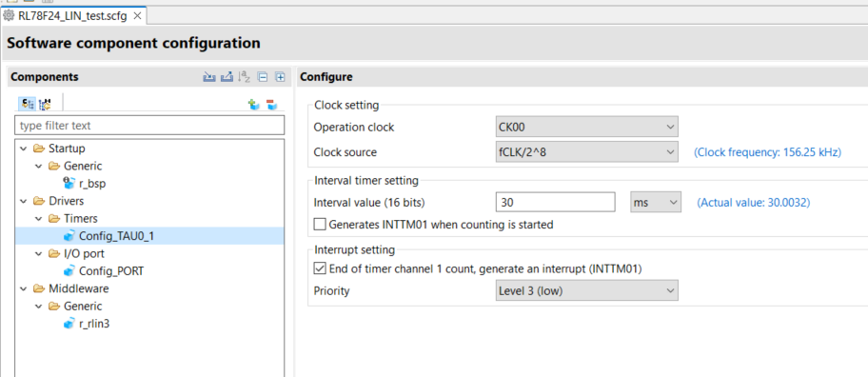The image size is (868, 377).
Task: Add a component with green plus icon
Action: click(x=253, y=104)
